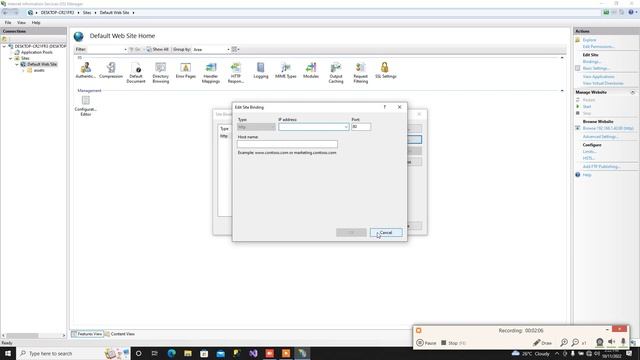Open Task View on the taskbar
The image size is (640, 360).
coord(155,353)
